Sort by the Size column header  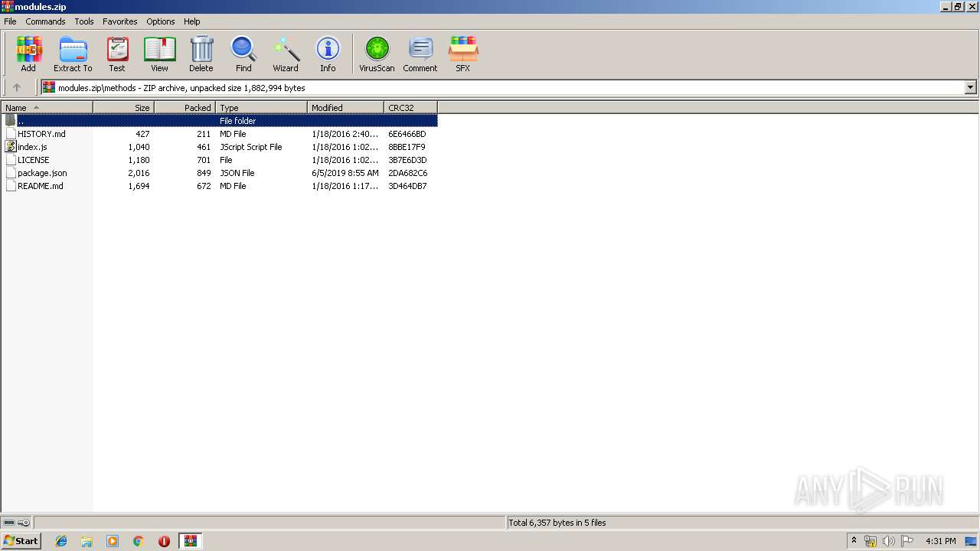point(123,108)
